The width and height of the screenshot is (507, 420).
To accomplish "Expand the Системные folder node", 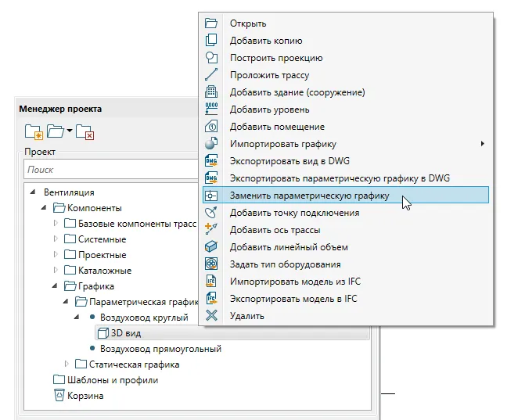I will tap(56, 239).
